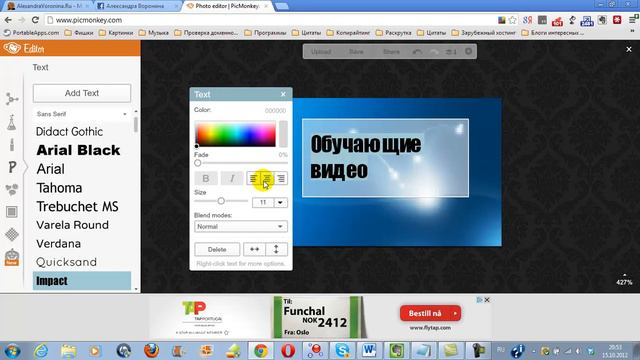Click the Fade slider handle
The height and width of the screenshot is (360, 640).
point(198,163)
